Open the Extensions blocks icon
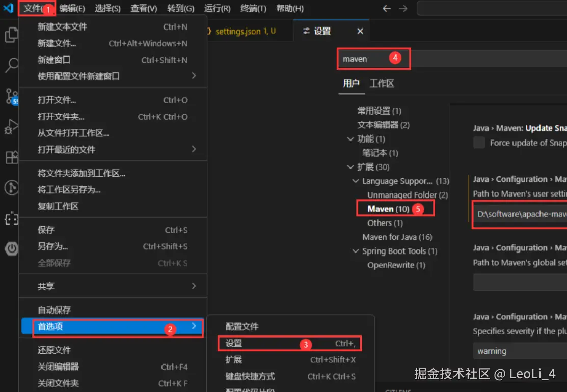Image resolution: width=567 pixels, height=392 pixels. click(x=11, y=157)
